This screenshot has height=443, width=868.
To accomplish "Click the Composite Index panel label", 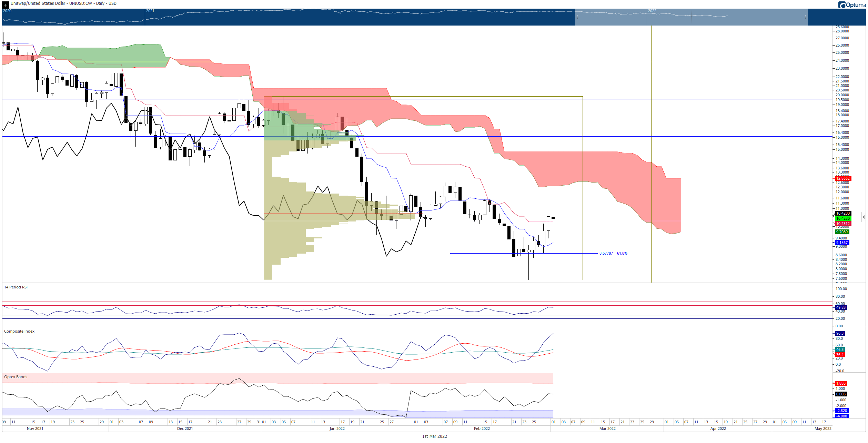I will [19, 331].
